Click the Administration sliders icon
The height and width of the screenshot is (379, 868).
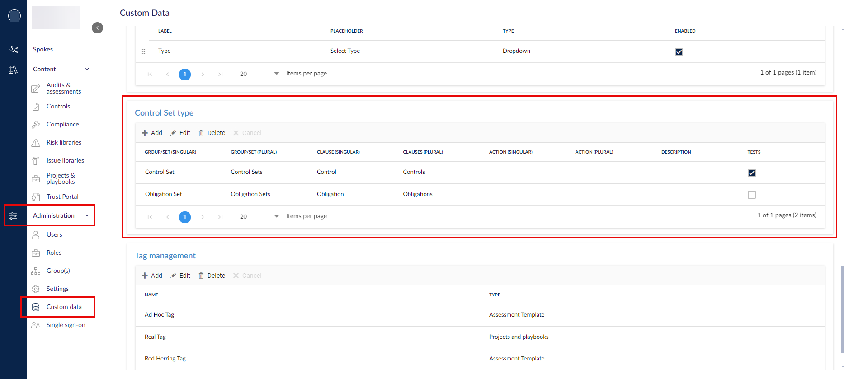(13, 216)
